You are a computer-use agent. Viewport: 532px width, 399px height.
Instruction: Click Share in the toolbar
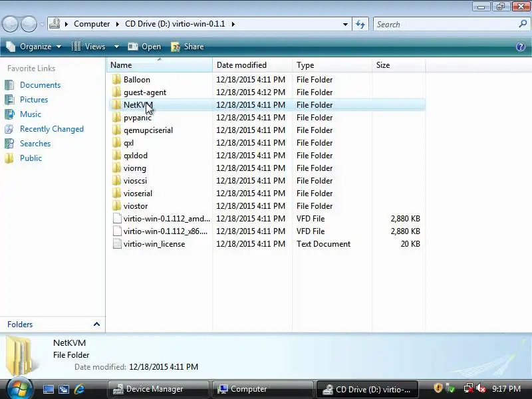tap(188, 47)
